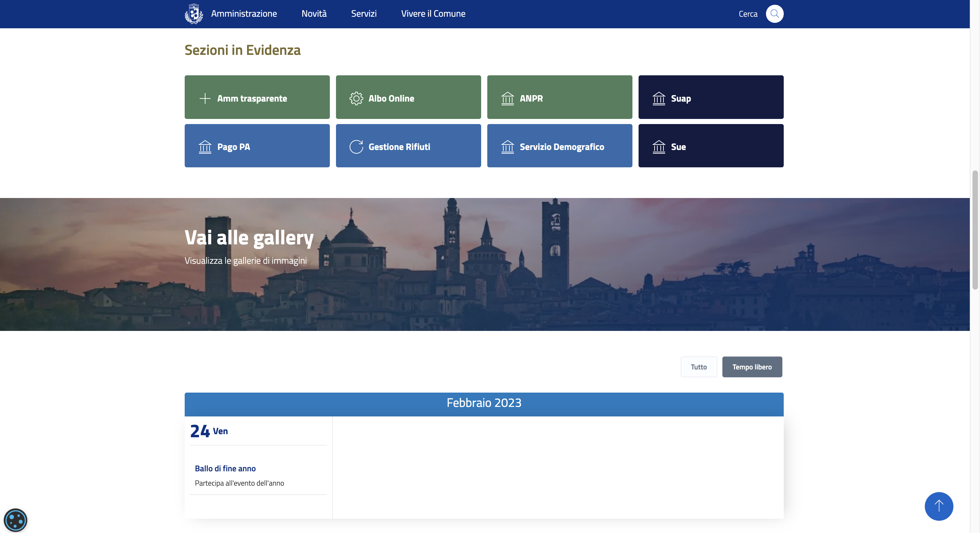Viewport: 980px width, 533px height.
Task: Click the building icon on Pago PA
Action: coord(205,147)
